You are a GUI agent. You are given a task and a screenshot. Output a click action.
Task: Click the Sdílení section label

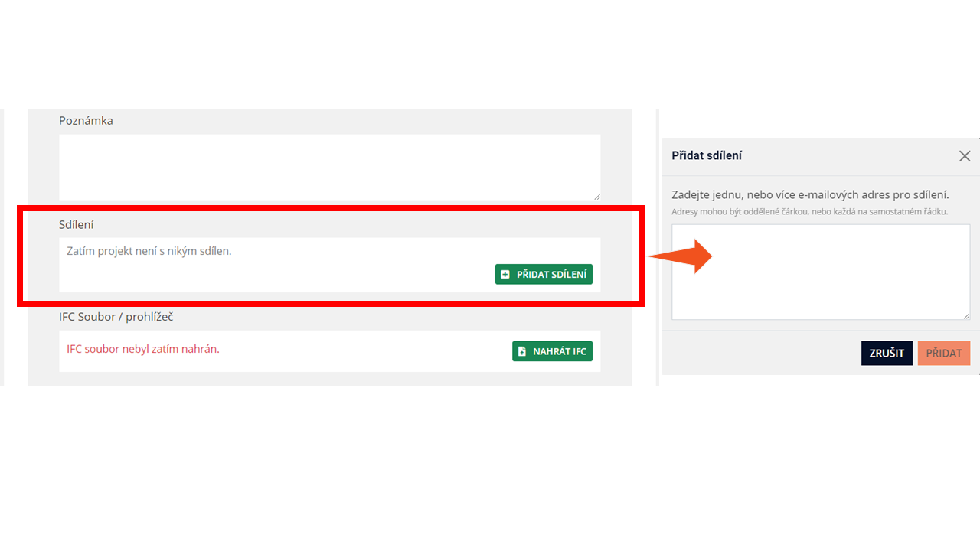[x=77, y=224]
